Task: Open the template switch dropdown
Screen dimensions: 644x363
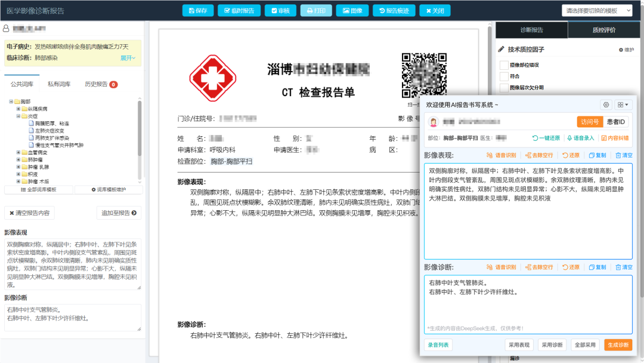Action: click(597, 11)
